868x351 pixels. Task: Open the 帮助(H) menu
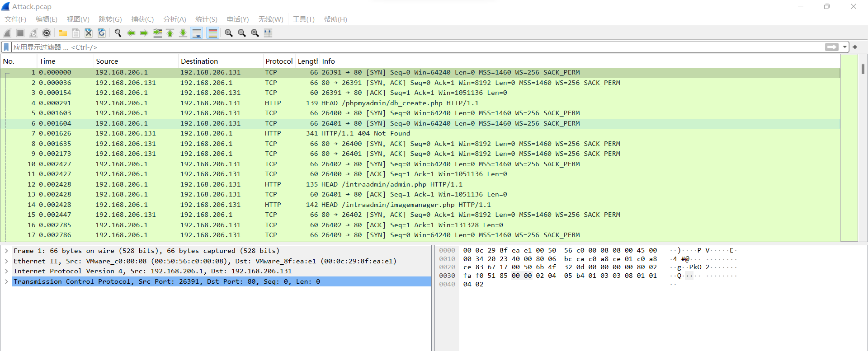pyautogui.click(x=335, y=19)
